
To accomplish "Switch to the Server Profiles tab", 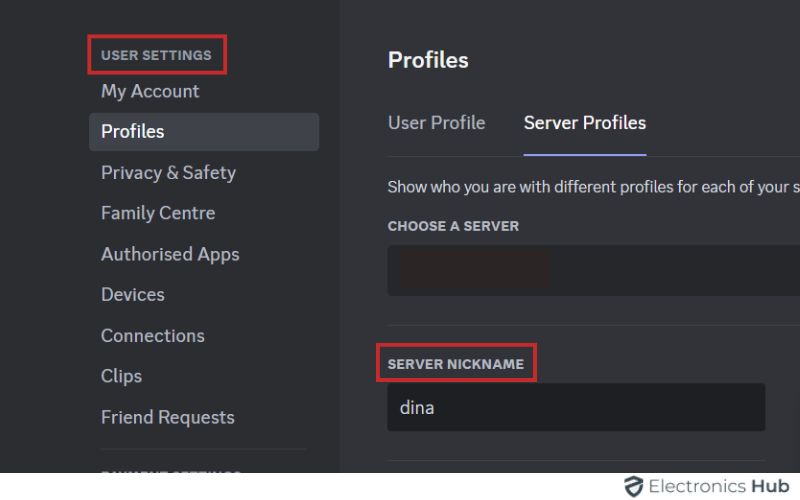I will (585, 123).
